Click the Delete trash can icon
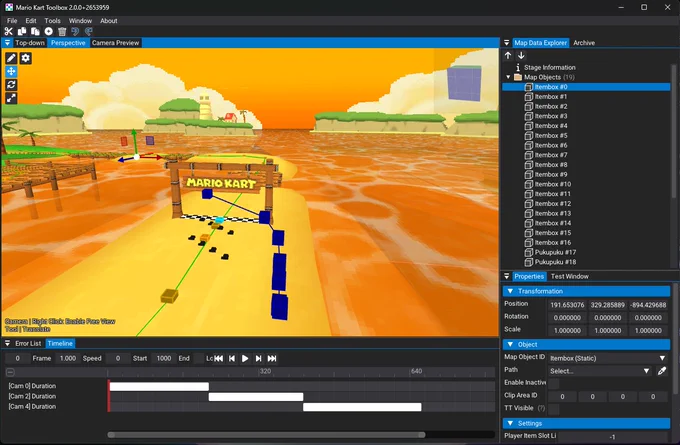The height and width of the screenshot is (445, 680). 62,31
